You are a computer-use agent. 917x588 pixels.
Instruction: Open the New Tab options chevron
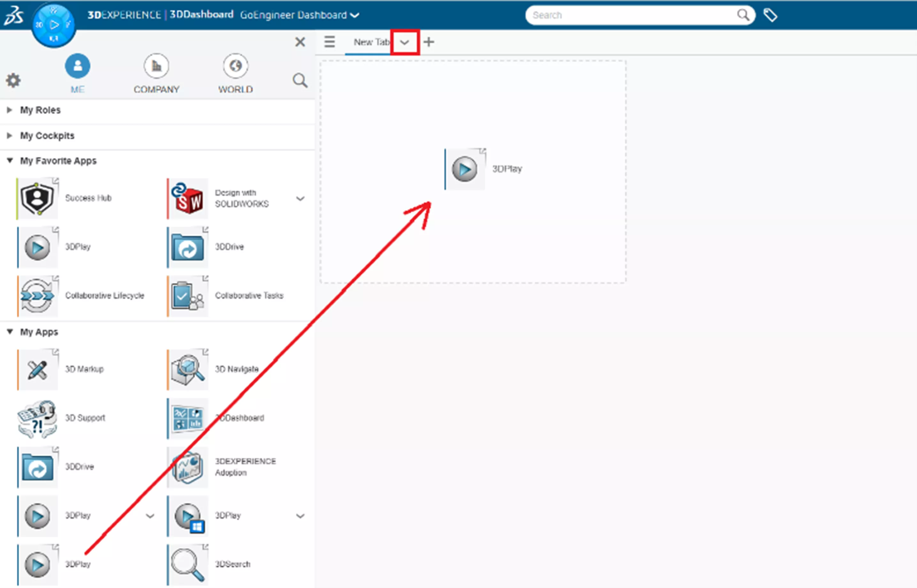(405, 42)
